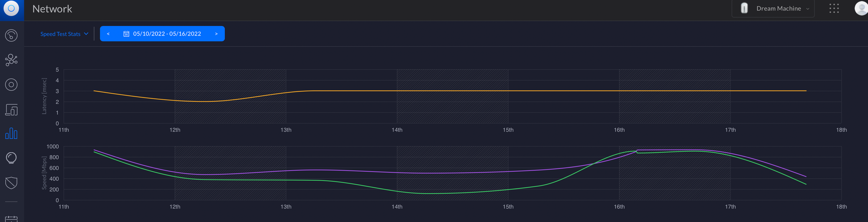Open the app switcher grid icon
The width and height of the screenshot is (868, 222).
pos(834,9)
